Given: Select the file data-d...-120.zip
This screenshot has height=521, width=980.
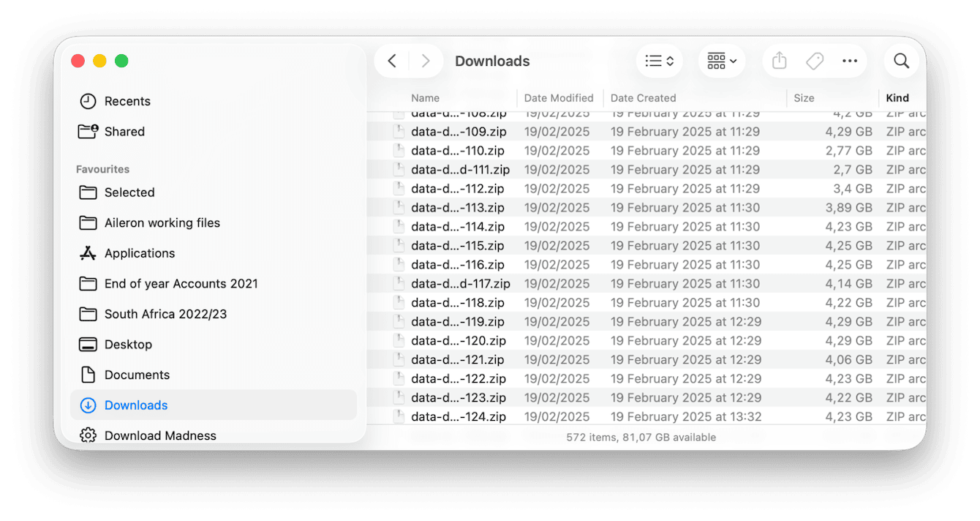Looking at the screenshot, I should pyautogui.click(x=459, y=340).
